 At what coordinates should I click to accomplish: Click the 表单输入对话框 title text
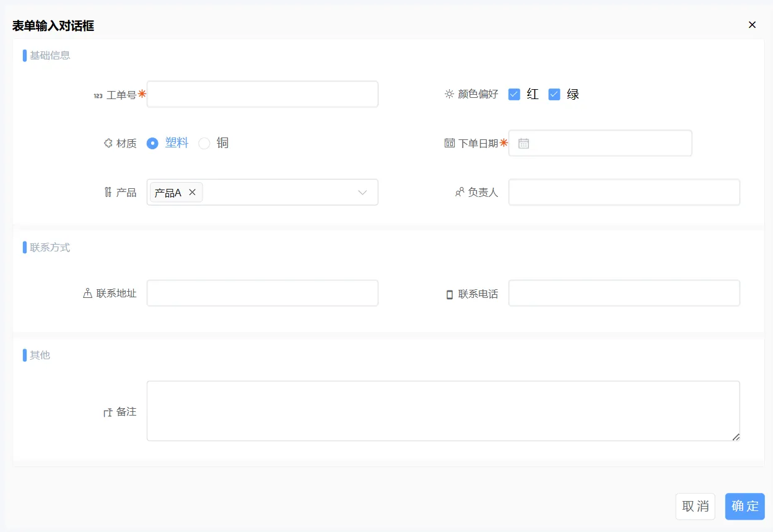click(x=53, y=25)
